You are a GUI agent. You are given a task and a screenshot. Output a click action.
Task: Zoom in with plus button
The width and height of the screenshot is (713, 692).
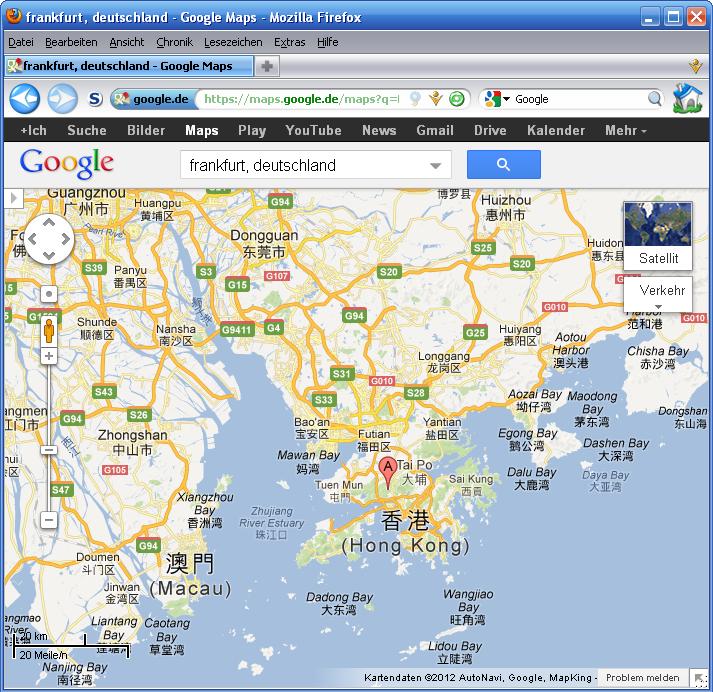(x=49, y=356)
